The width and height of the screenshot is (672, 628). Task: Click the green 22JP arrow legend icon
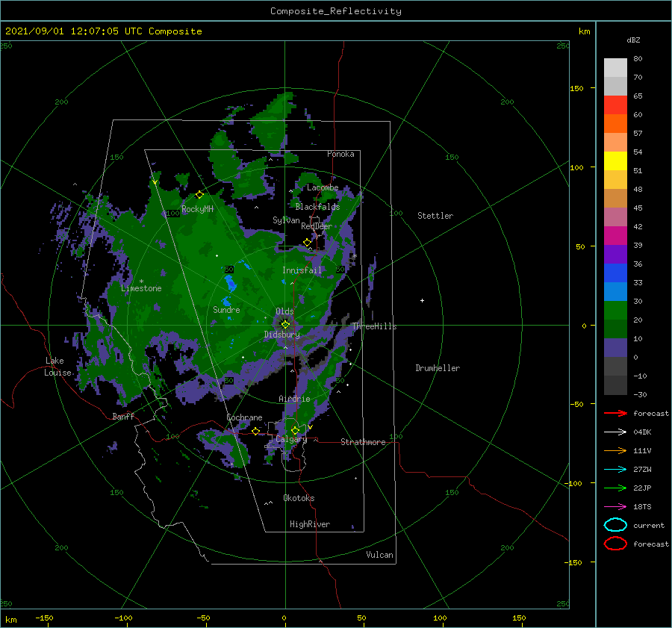[x=615, y=488]
